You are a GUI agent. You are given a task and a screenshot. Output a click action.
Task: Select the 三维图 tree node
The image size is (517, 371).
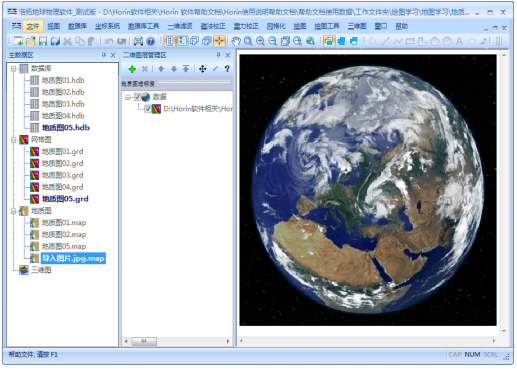coord(41,270)
